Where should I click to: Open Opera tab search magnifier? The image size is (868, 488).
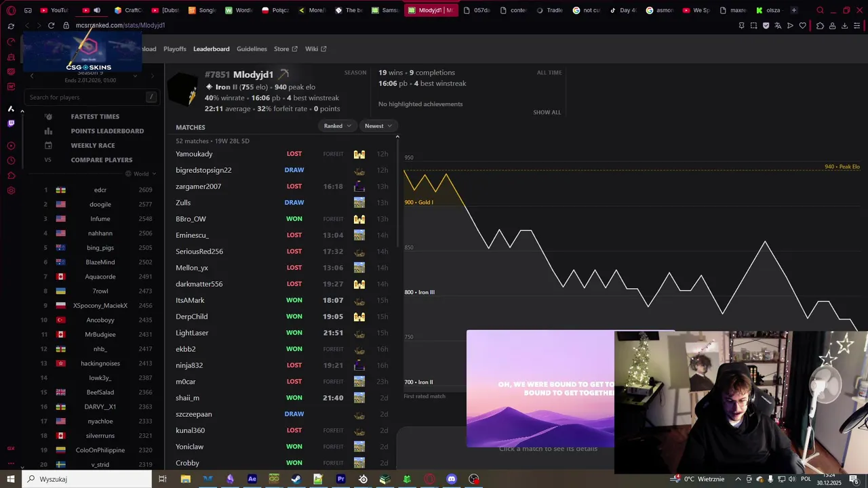tap(820, 10)
